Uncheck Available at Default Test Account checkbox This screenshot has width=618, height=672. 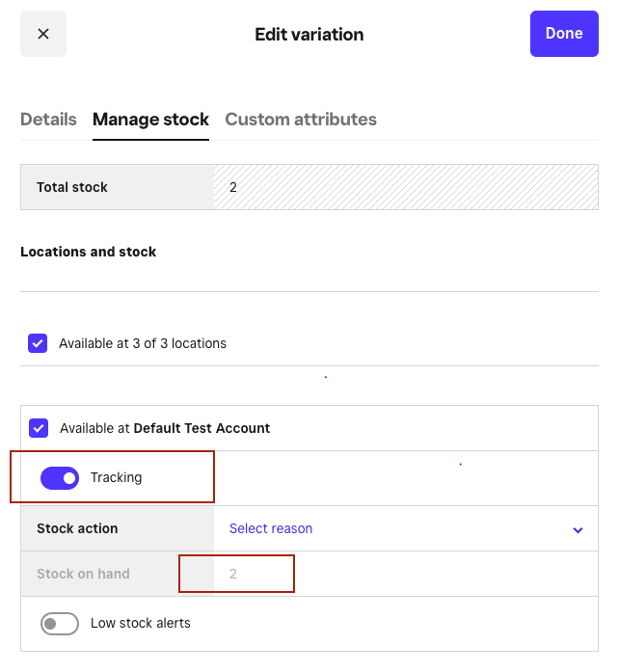[39, 428]
